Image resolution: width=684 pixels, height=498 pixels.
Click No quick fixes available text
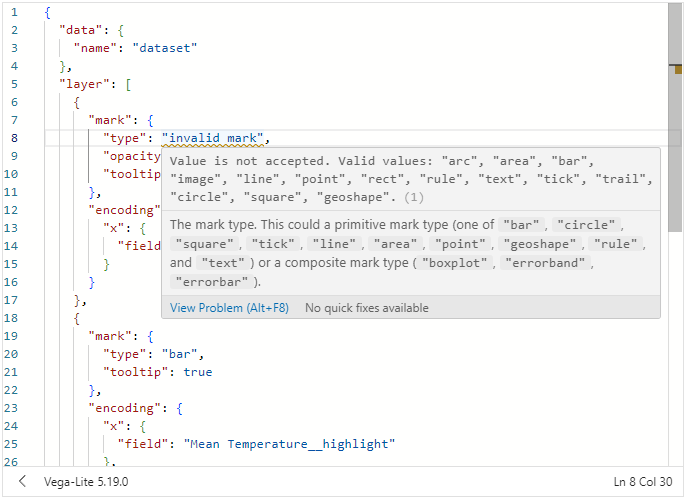[x=367, y=308]
